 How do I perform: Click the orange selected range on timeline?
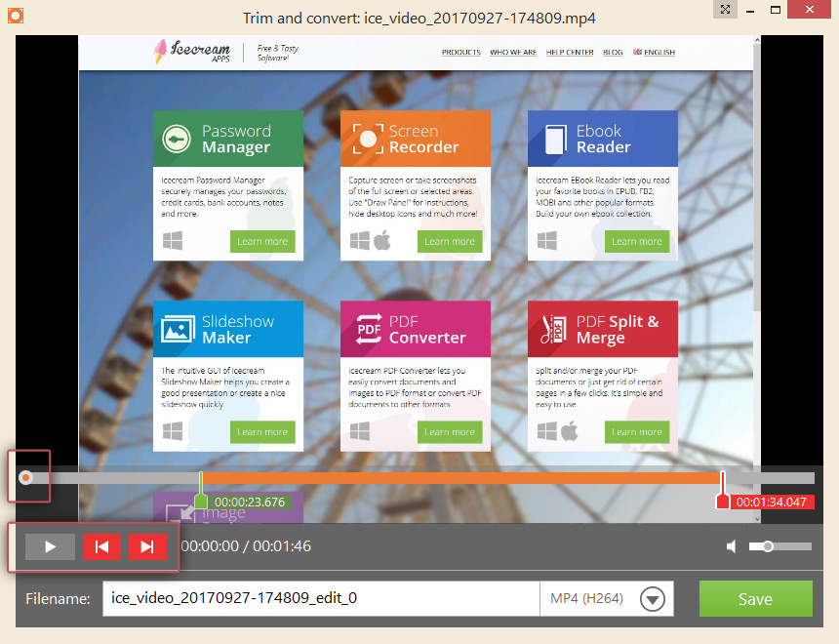pyautogui.click(x=461, y=478)
